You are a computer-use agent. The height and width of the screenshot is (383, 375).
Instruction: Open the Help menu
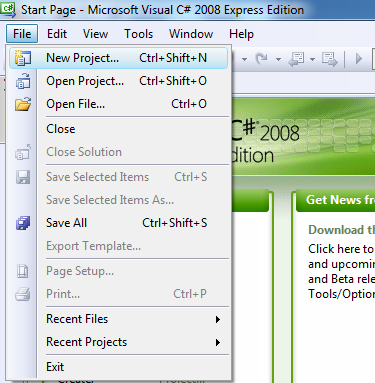[x=241, y=34]
